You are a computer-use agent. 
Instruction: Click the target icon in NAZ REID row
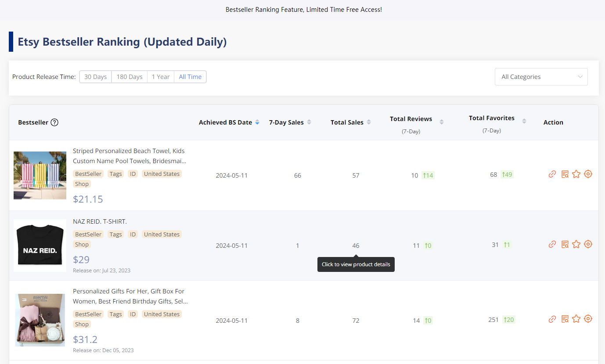[x=588, y=244]
